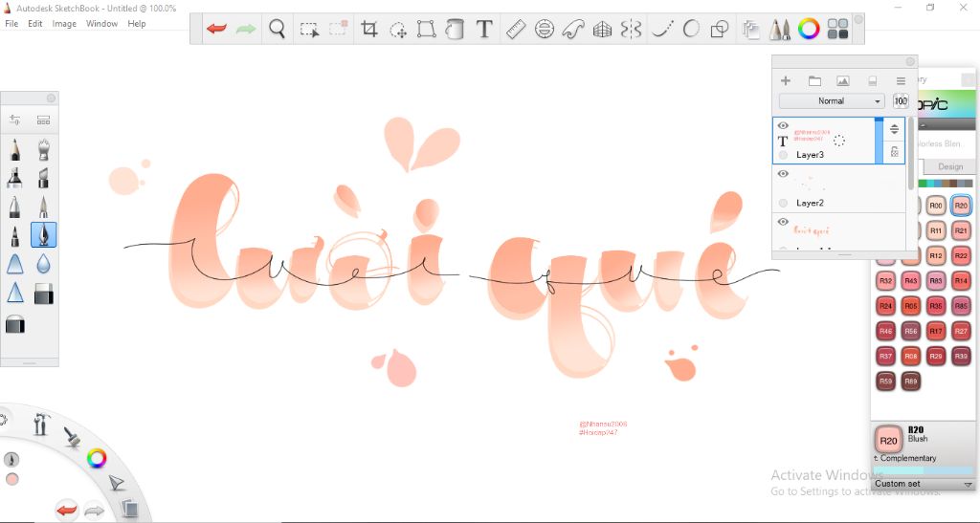The width and height of the screenshot is (980, 523).
Task: Select the rectangular Selection tool
Action: click(309, 30)
